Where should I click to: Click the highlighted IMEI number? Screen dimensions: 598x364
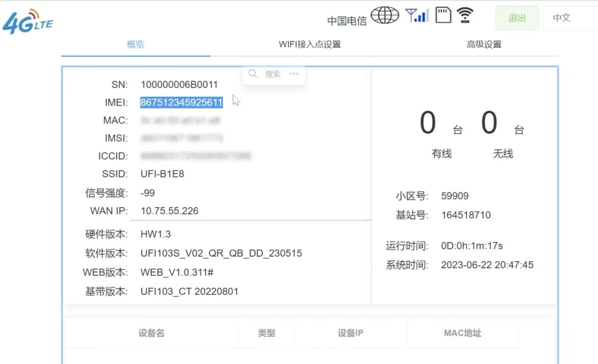pyautogui.click(x=181, y=103)
